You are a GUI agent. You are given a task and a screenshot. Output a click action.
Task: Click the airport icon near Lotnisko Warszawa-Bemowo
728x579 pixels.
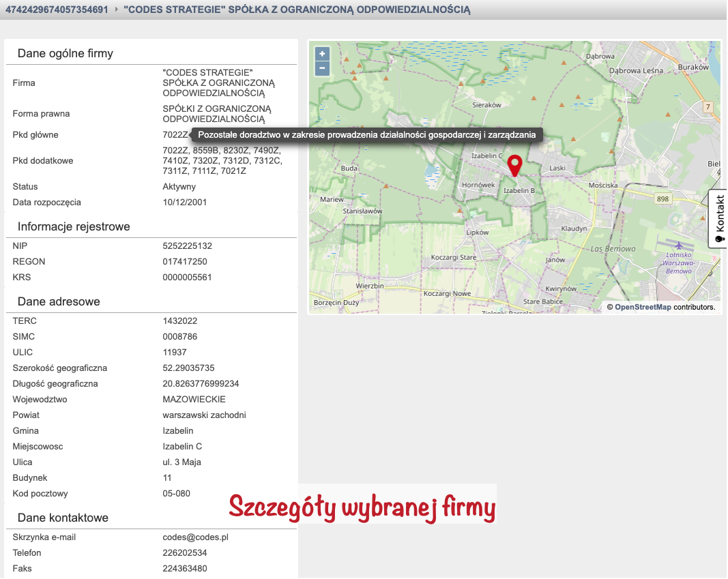(x=678, y=246)
